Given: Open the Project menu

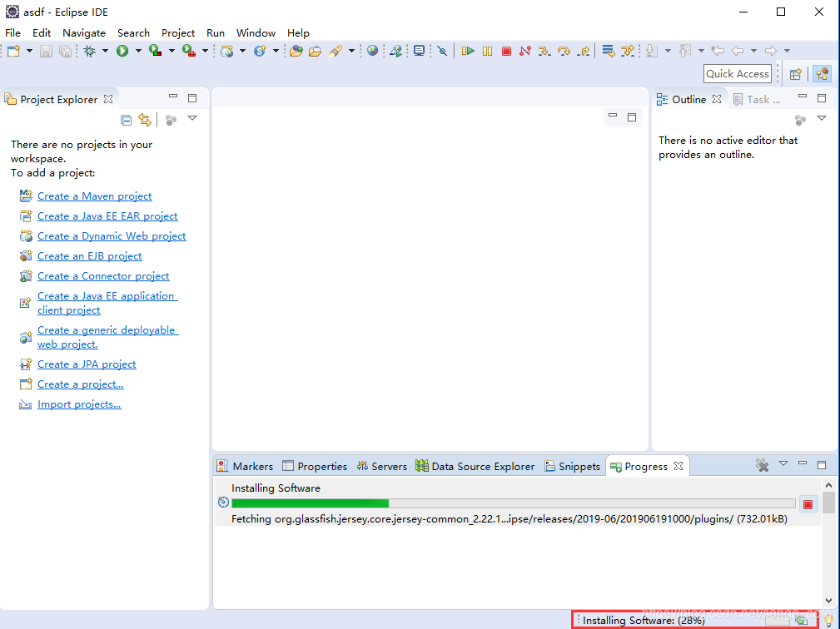Looking at the screenshot, I should click(178, 32).
